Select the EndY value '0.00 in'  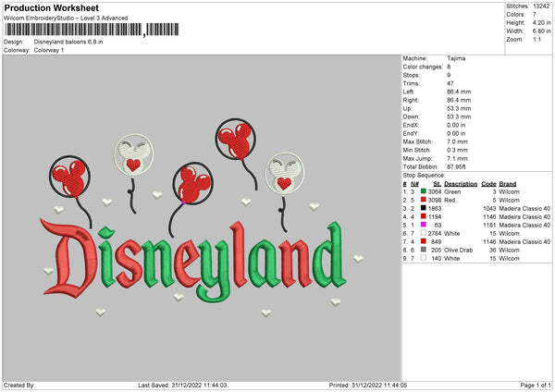(x=456, y=134)
